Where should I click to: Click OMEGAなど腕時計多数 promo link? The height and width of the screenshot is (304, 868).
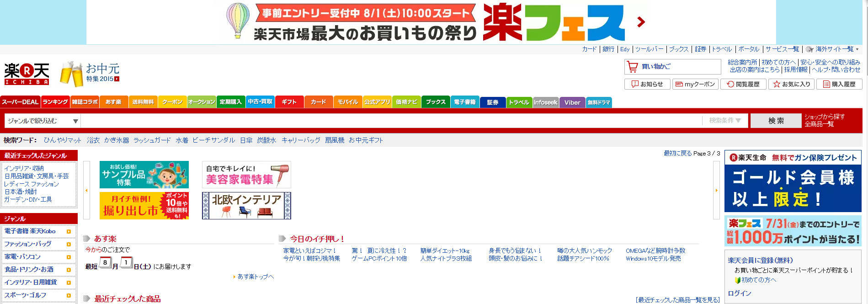coord(655,251)
